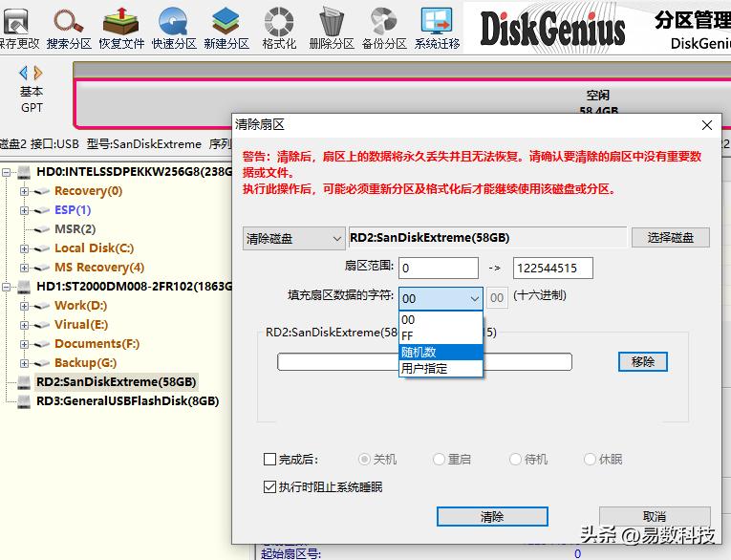Image resolution: width=731 pixels, height=560 pixels.
Task: Click the 清除 (erase) button
Action: 492,517
